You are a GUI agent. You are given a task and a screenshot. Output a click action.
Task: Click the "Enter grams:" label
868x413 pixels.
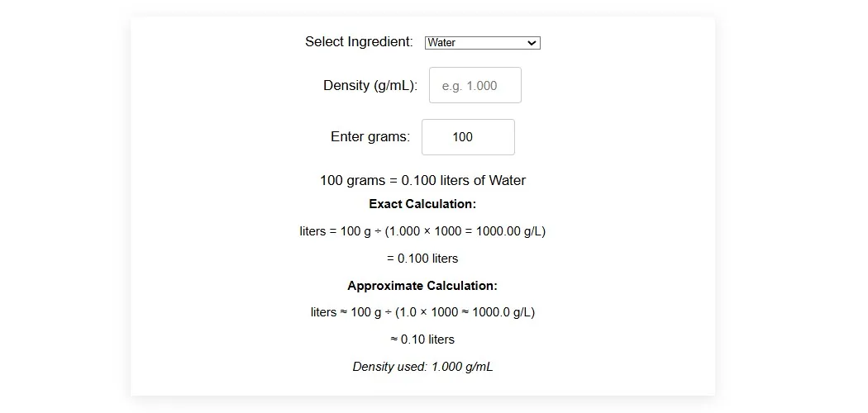click(370, 136)
